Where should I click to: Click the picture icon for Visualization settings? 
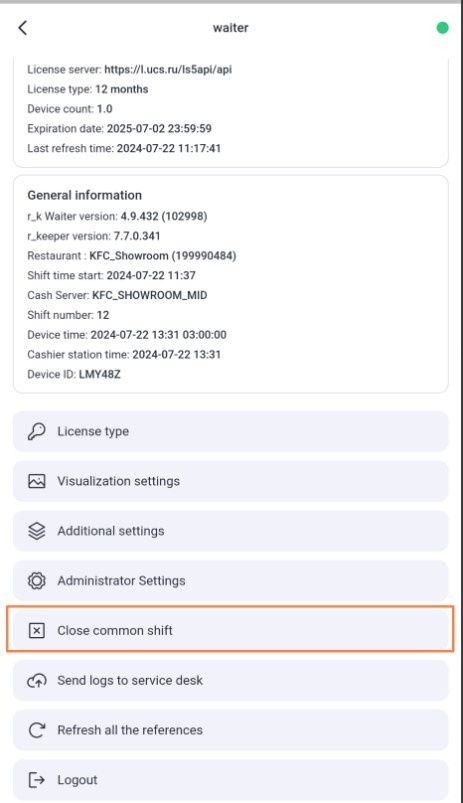coord(36,481)
